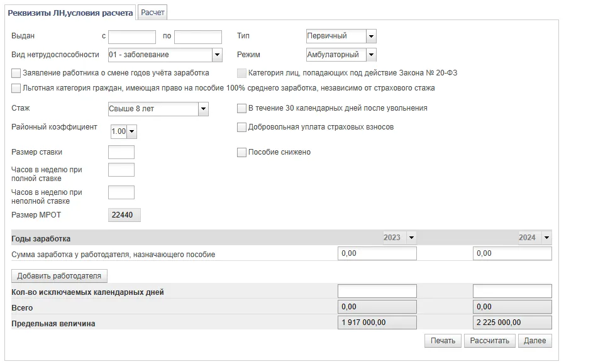
Task: Click the Печать button
Action: pyautogui.click(x=443, y=341)
